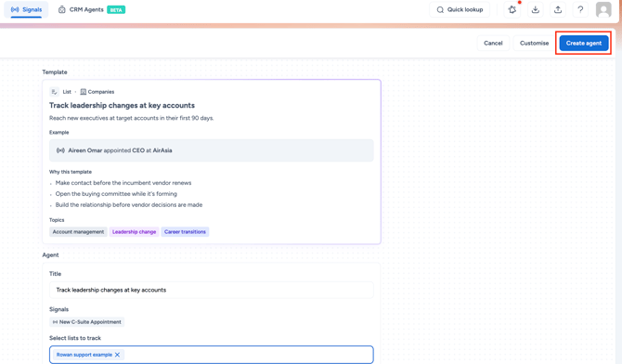Click the Quick lookup magnifier icon
The width and height of the screenshot is (622, 364).
tap(440, 9)
